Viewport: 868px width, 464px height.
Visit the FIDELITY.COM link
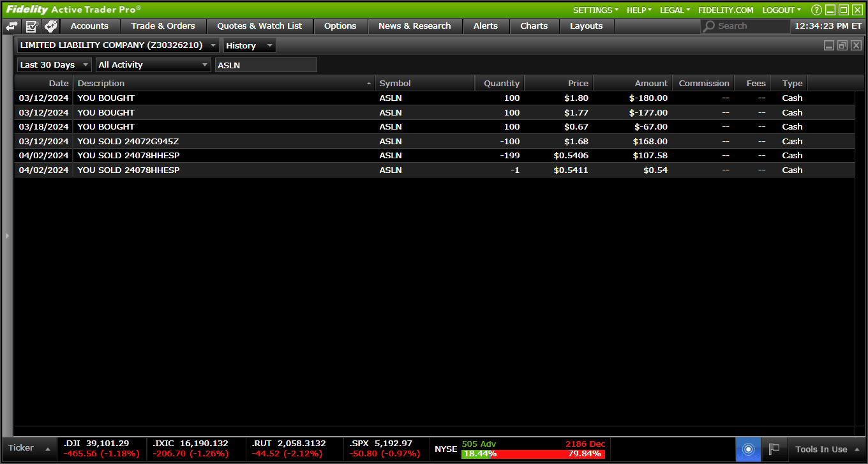[726, 10]
